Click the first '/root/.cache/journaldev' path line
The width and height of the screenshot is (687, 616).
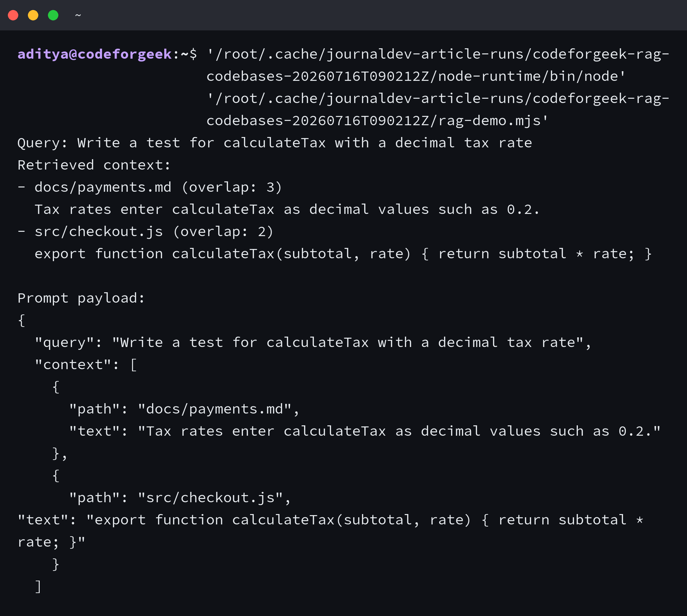438,54
